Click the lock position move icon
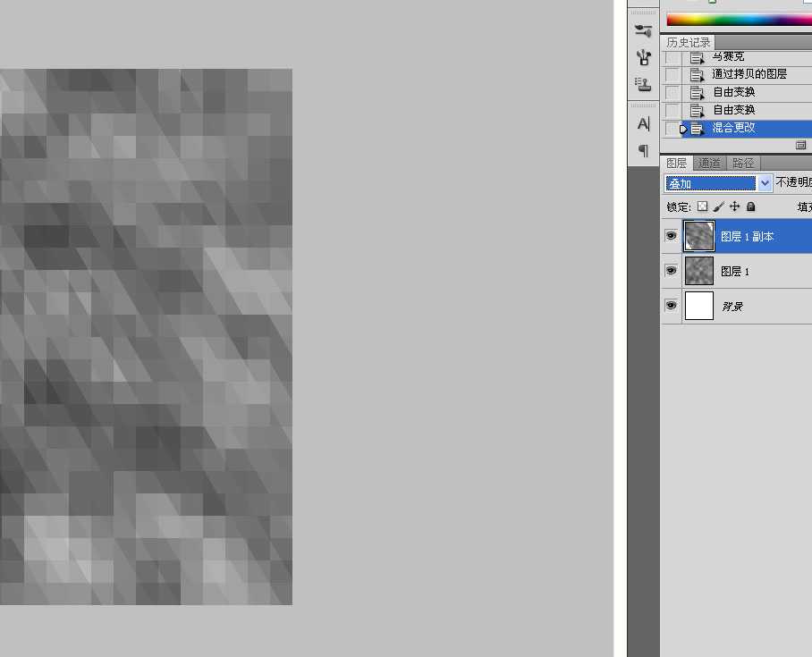The width and height of the screenshot is (812, 657). 734,206
